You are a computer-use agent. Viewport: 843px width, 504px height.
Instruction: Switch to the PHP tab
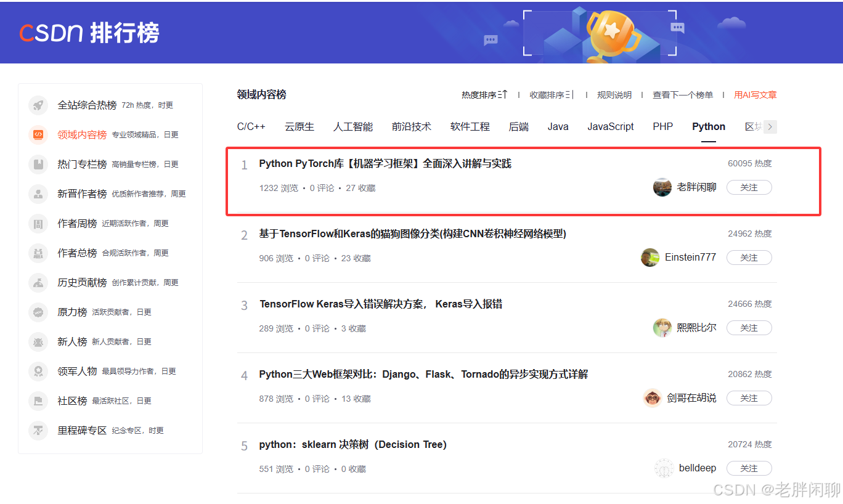[663, 126]
